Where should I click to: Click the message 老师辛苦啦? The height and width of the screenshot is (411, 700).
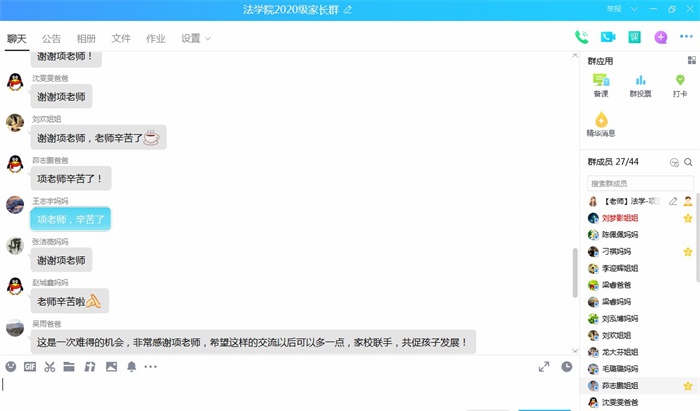tap(70, 302)
